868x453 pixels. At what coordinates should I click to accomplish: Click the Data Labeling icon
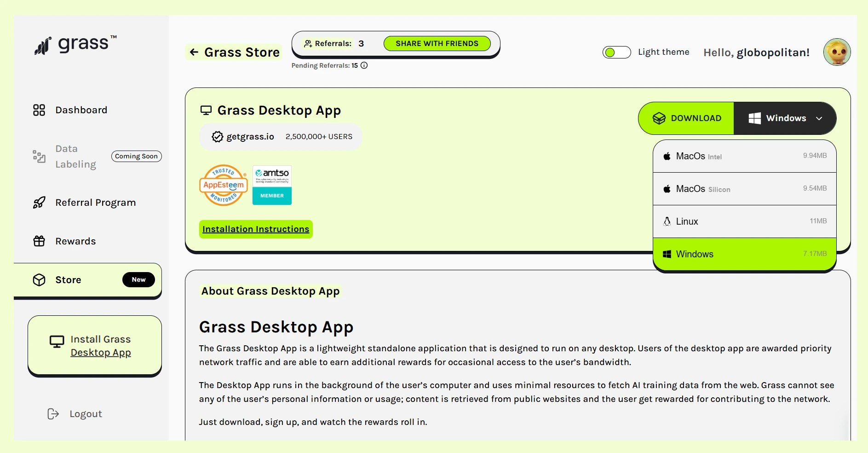click(x=39, y=157)
